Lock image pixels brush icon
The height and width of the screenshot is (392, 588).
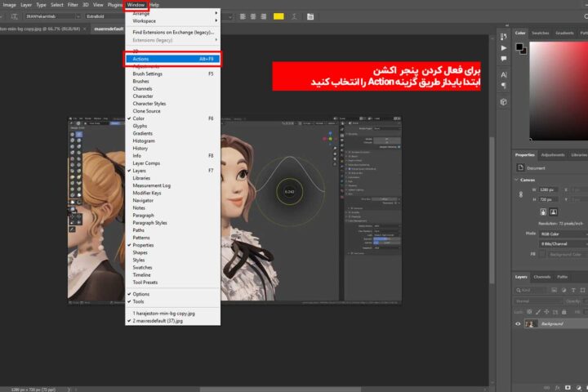[x=538, y=312]
